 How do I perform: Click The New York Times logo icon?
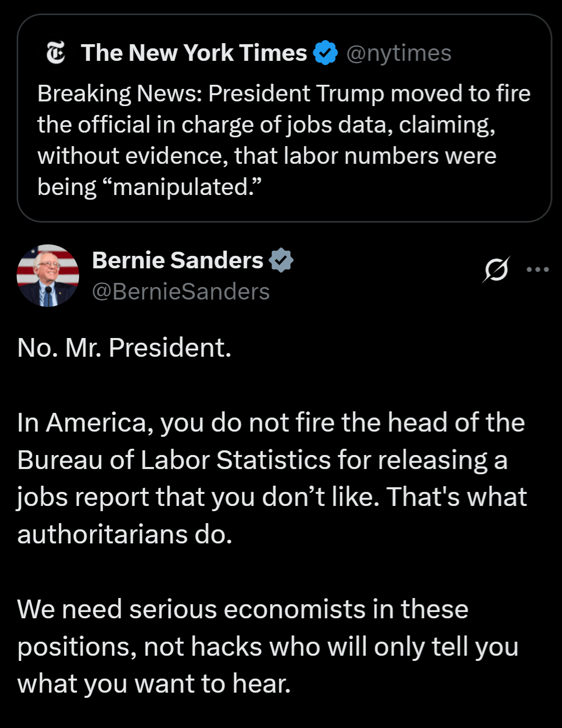click(x=56, y=53)
